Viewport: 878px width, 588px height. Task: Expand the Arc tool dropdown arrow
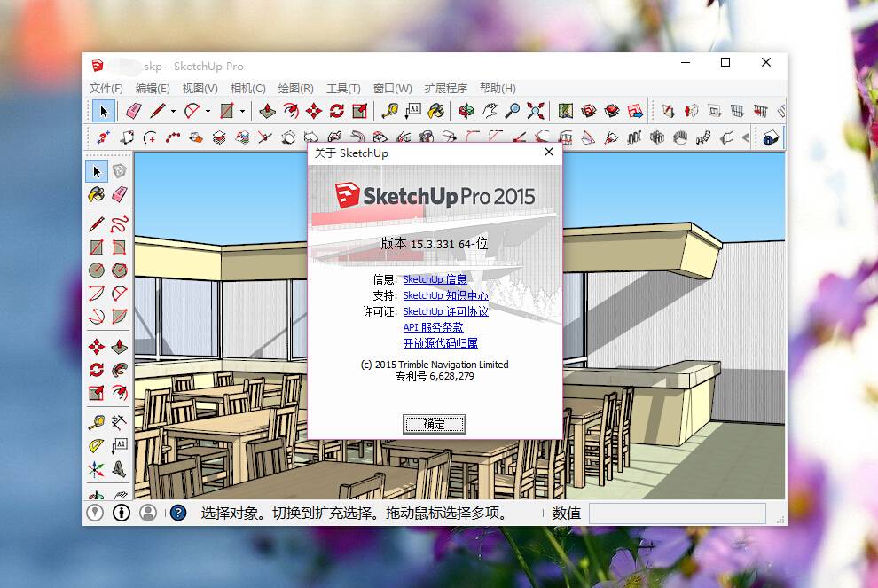[x=208, y=112]
